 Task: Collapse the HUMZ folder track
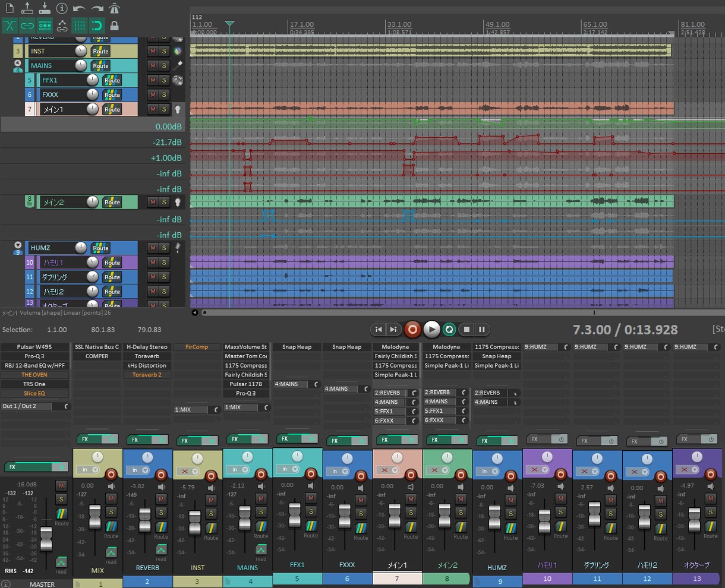18,245
